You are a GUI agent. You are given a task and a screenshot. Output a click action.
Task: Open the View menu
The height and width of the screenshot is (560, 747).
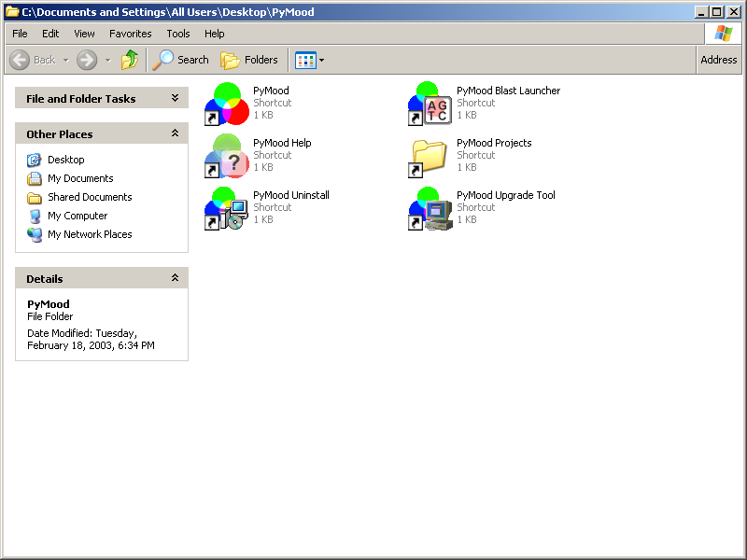[84, 34]
